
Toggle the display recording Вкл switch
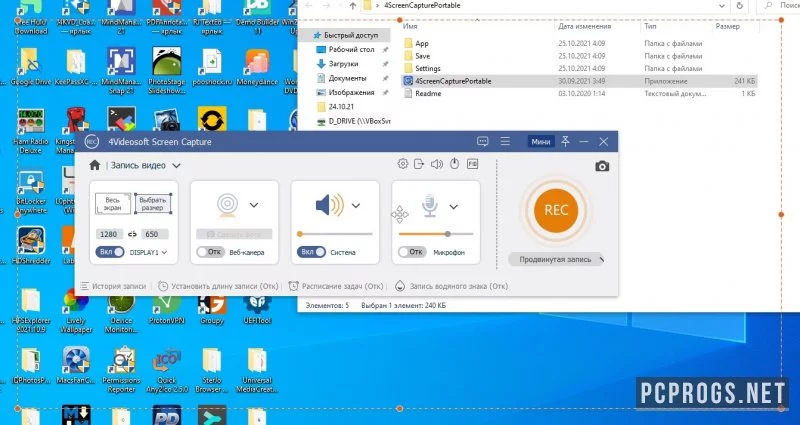pos(110,252)
